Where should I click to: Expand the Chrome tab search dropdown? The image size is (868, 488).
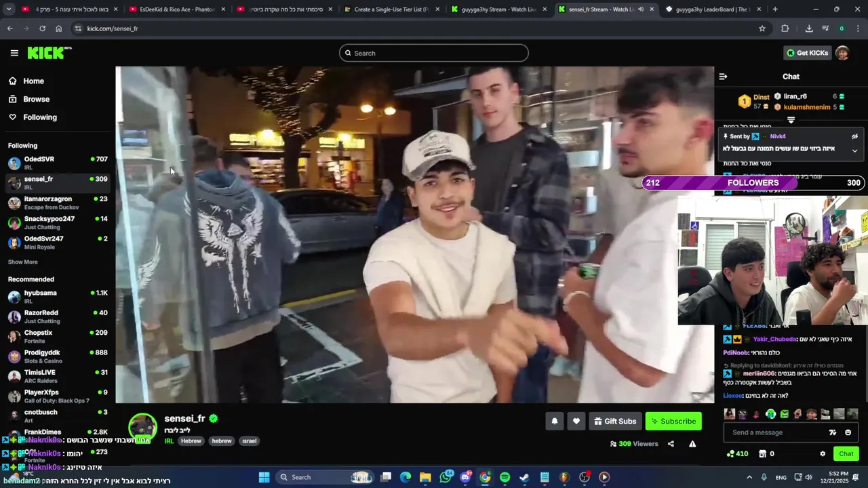(x=8, y=9)
